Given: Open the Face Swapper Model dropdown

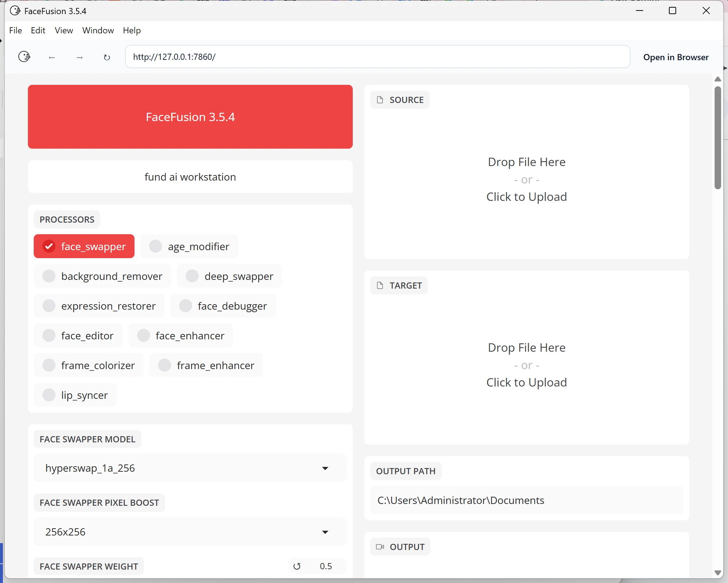Looking at the screenshot, I should [190, 468].
